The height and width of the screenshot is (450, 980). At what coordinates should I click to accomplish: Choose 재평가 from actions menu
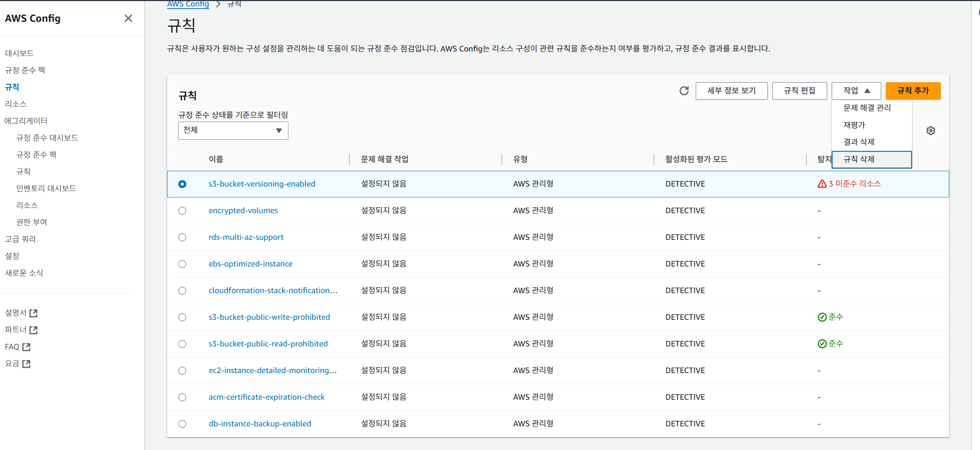854,125
